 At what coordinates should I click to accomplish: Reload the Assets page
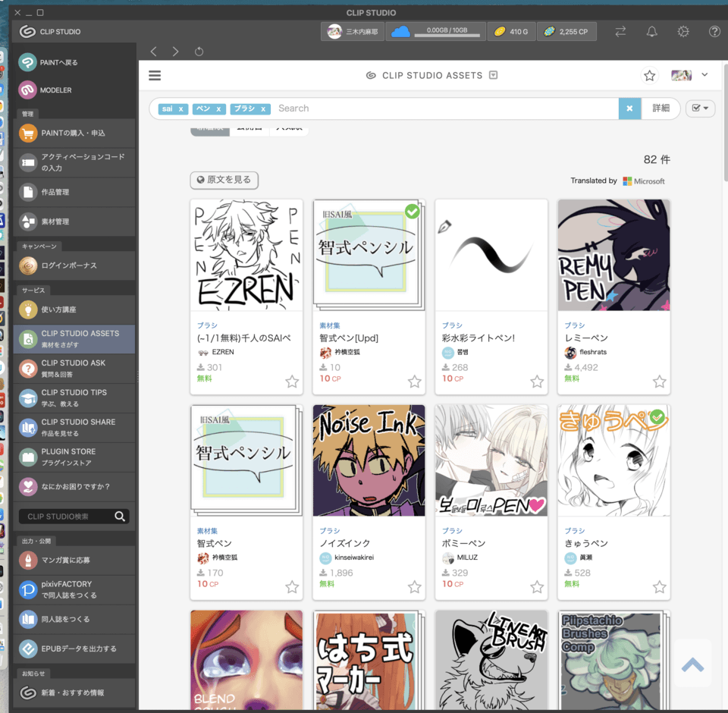pos(199,52)
